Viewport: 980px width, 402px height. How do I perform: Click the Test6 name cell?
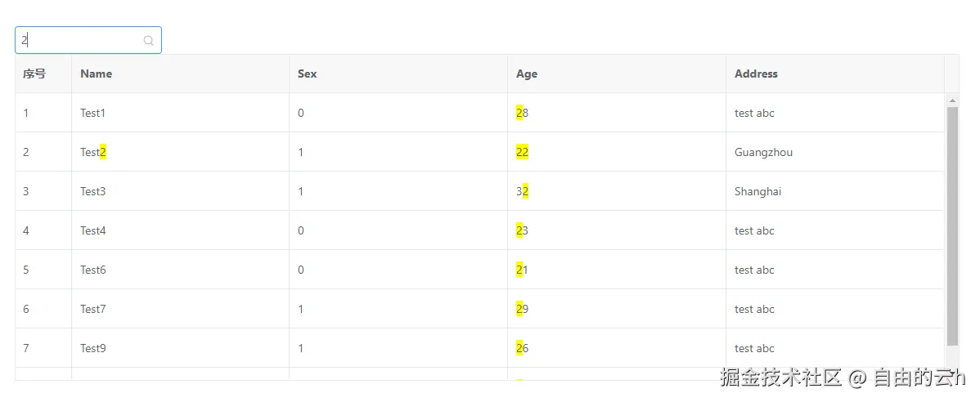(x=180, y=270)
